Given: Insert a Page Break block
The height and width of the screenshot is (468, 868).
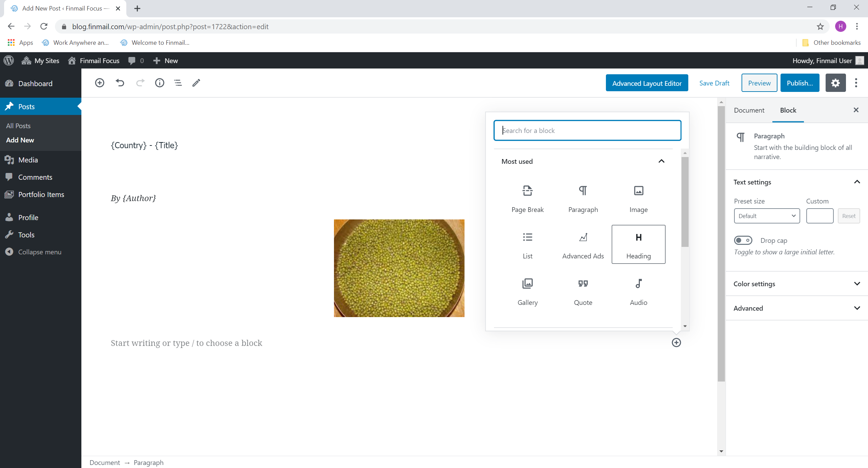Looking at the screenshot, I should 528,198.
